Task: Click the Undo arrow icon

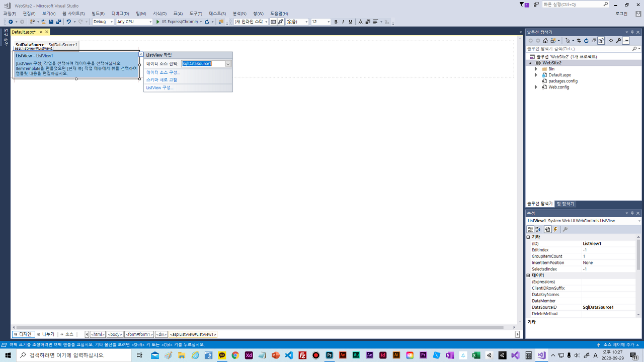Action: click(68, 22)
